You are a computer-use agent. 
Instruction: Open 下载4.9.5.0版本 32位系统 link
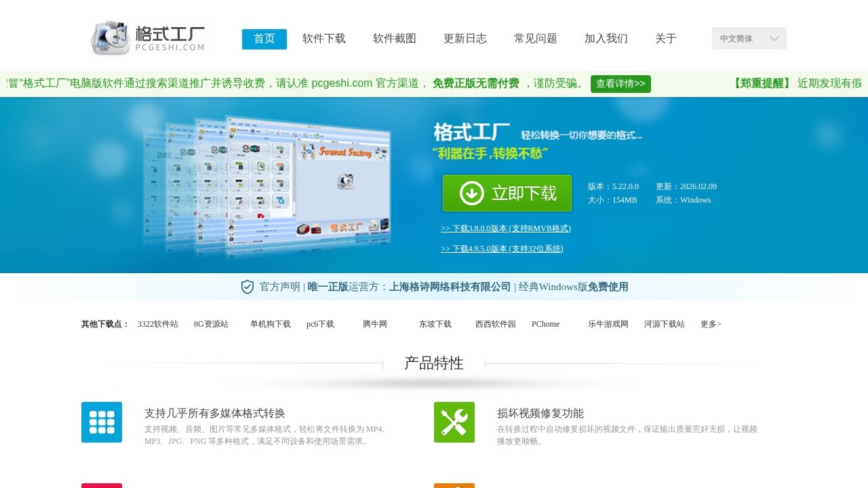(x=502, y=249)
